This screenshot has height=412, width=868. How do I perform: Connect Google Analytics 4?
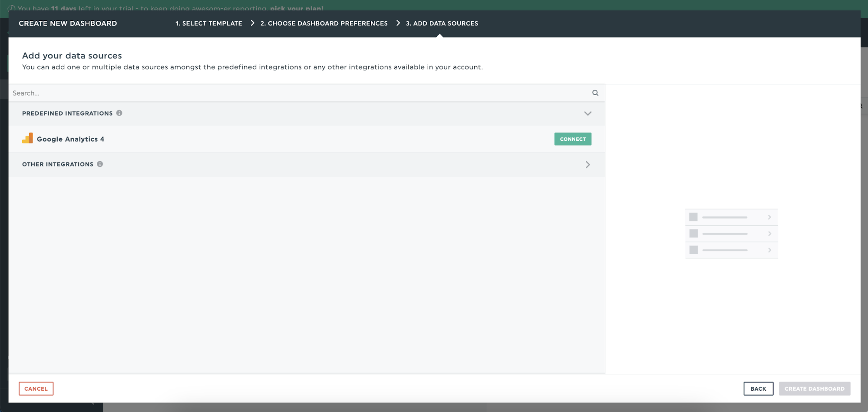tap(573, 139)
